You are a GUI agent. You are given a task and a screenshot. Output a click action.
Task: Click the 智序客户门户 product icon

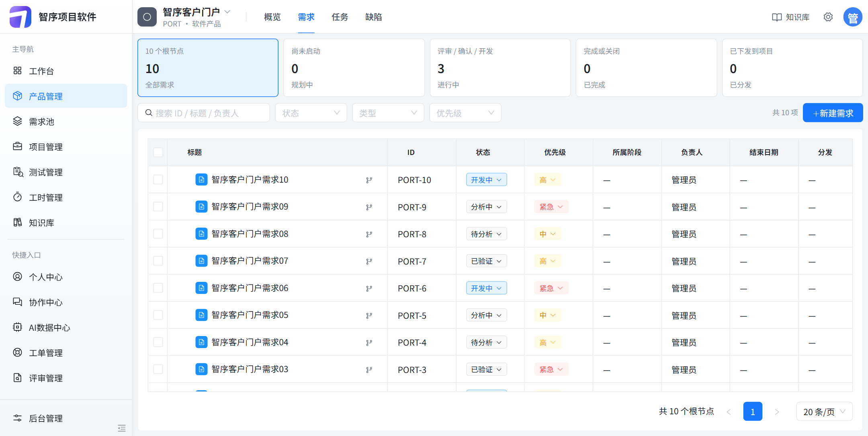tap(147, 17)
